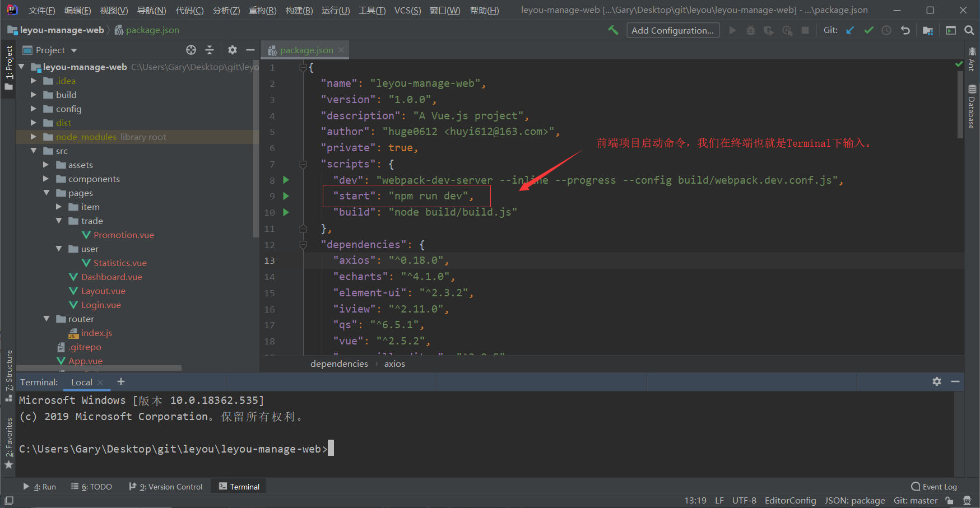980x508 pixels.
Task: Expand the build folder
Action: (34, 95)
